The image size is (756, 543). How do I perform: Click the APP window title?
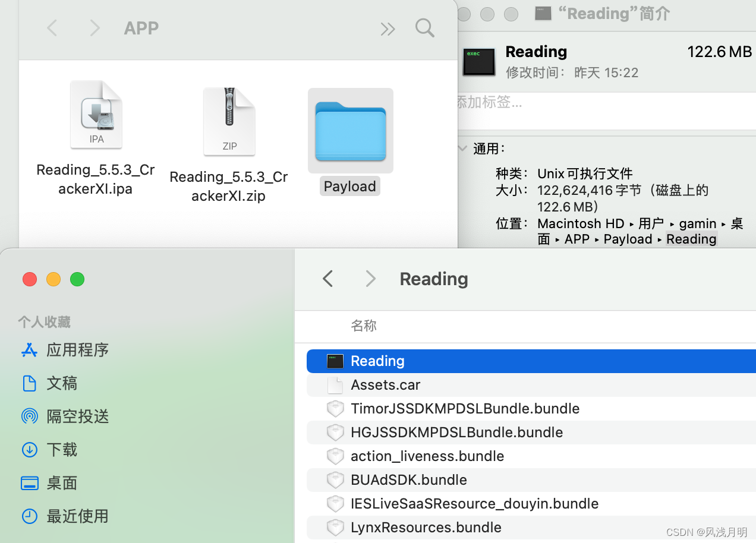tap(141, 28)
